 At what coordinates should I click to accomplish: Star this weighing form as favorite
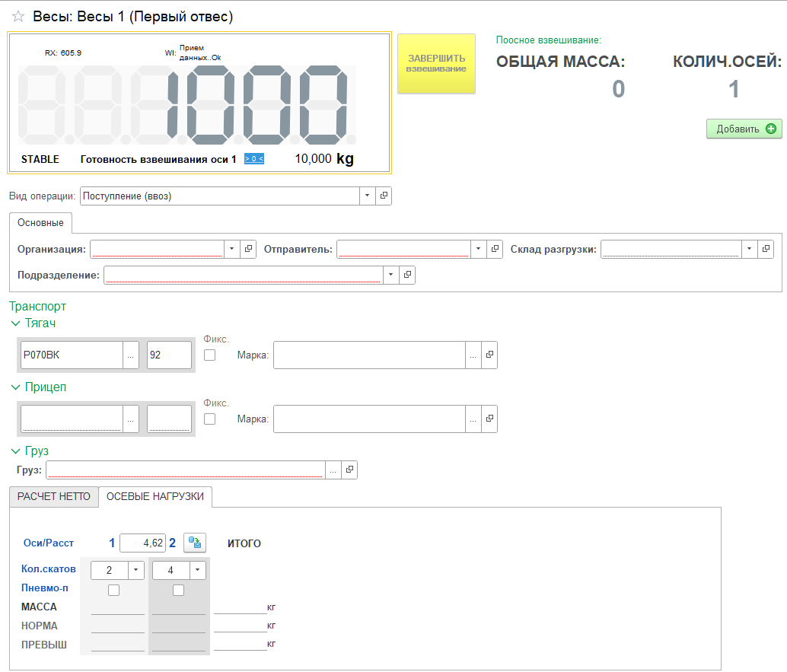[x=18, y=17]
